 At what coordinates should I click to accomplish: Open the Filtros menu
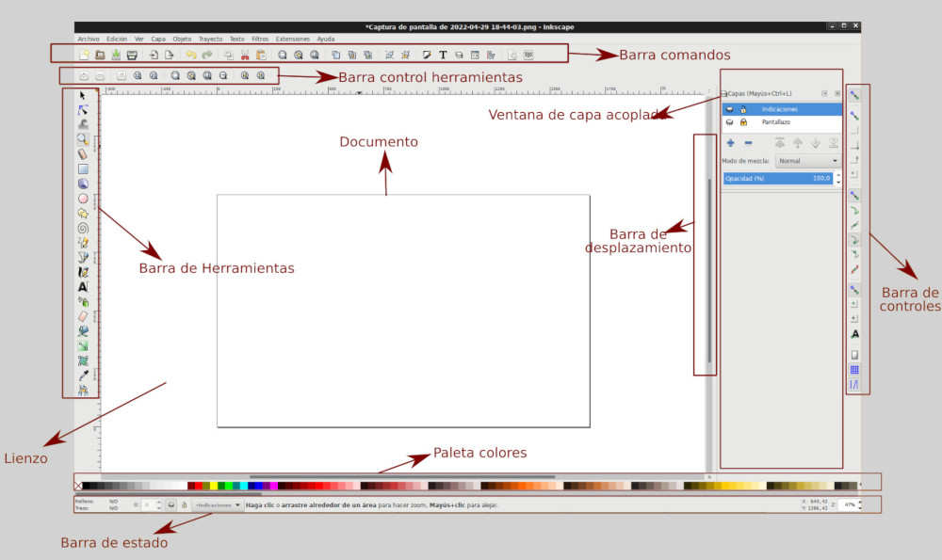[x=260, y=39]
